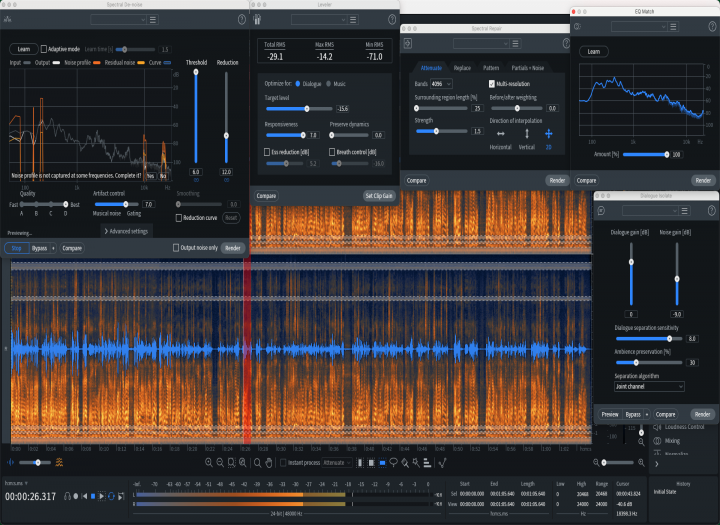Open help in EQ Match window
Screen dimensions: 720x525
coord(712,27)
